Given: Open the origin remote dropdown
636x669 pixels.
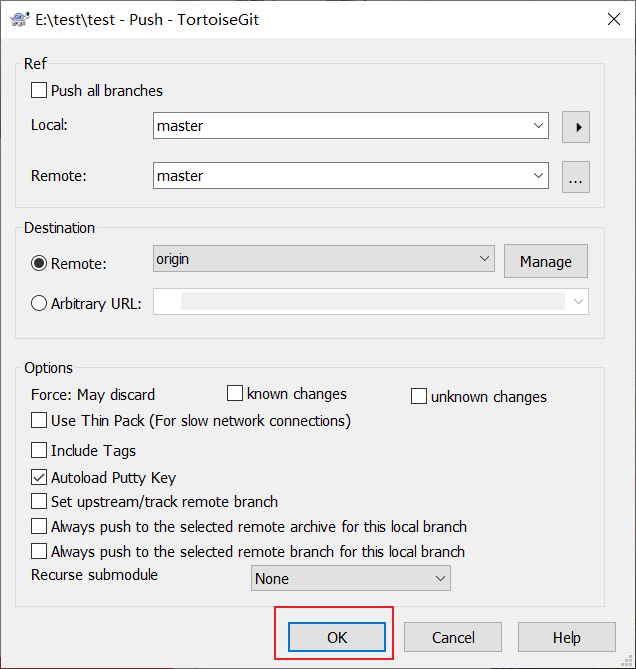Looking at the screenshot, I should click(x=484, y=259).
